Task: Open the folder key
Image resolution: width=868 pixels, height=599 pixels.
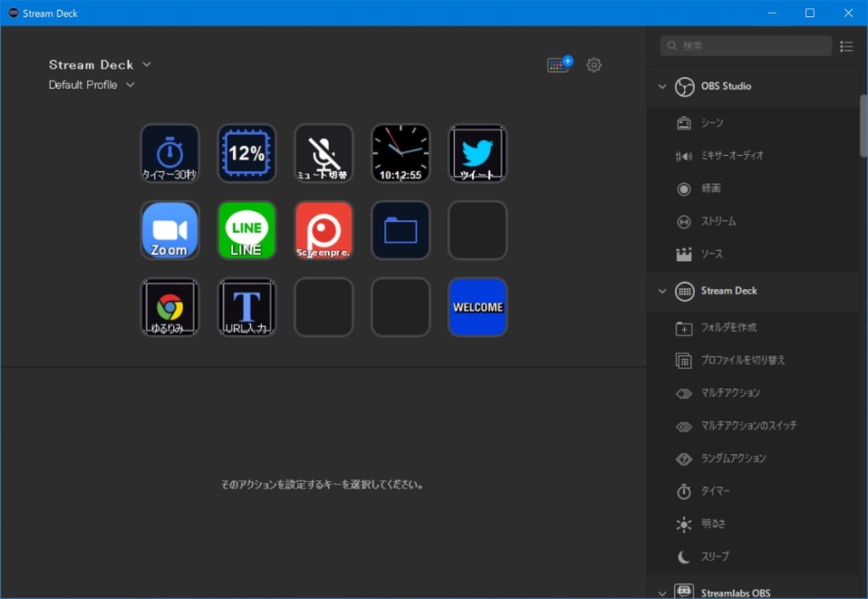Action: click(401, 230)
